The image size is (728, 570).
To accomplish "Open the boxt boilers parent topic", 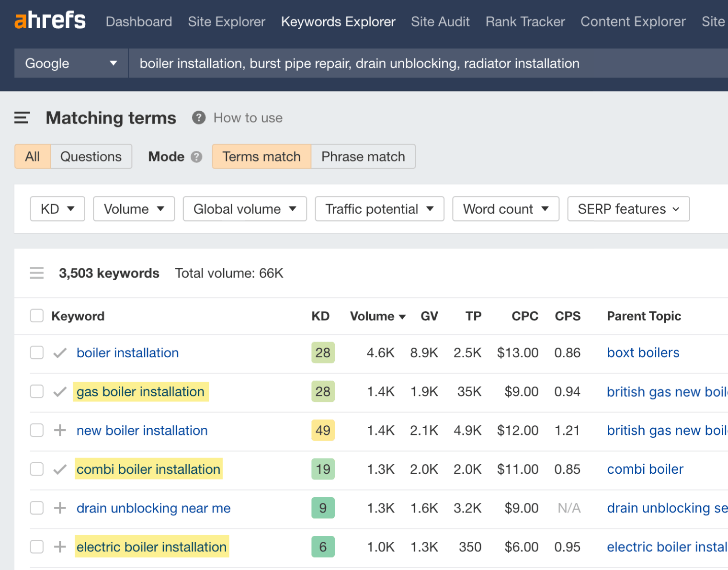I will coord(643,353).
